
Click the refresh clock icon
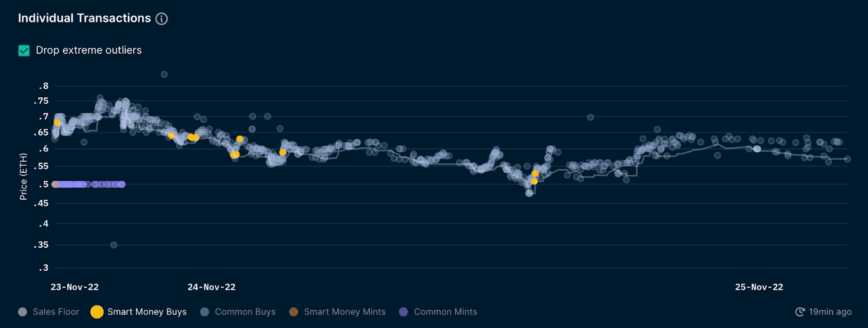click(x=799, y=312)
